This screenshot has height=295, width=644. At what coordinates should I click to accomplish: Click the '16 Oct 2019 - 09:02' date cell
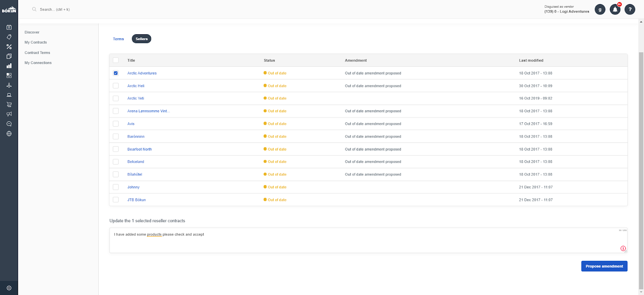(x=536, y=99)
